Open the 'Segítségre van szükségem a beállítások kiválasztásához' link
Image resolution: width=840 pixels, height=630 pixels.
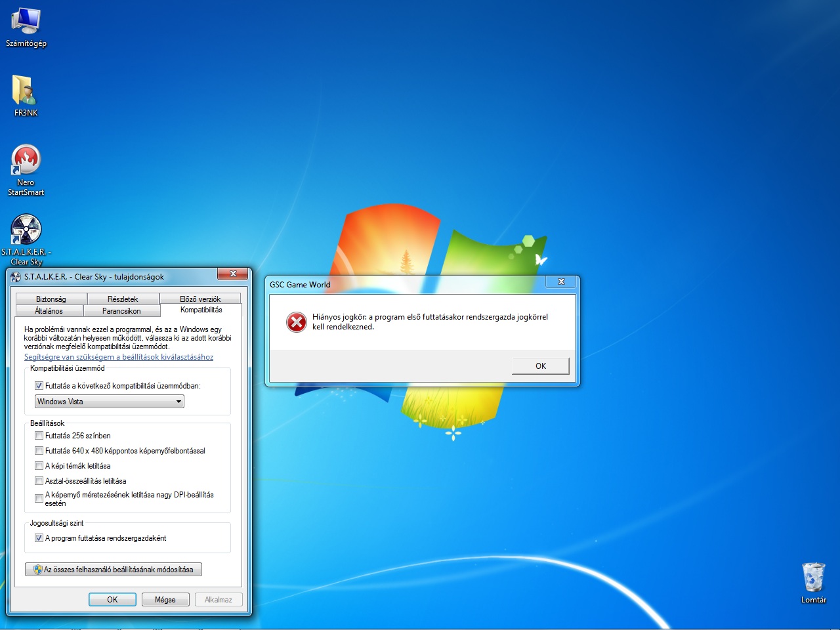119,357
